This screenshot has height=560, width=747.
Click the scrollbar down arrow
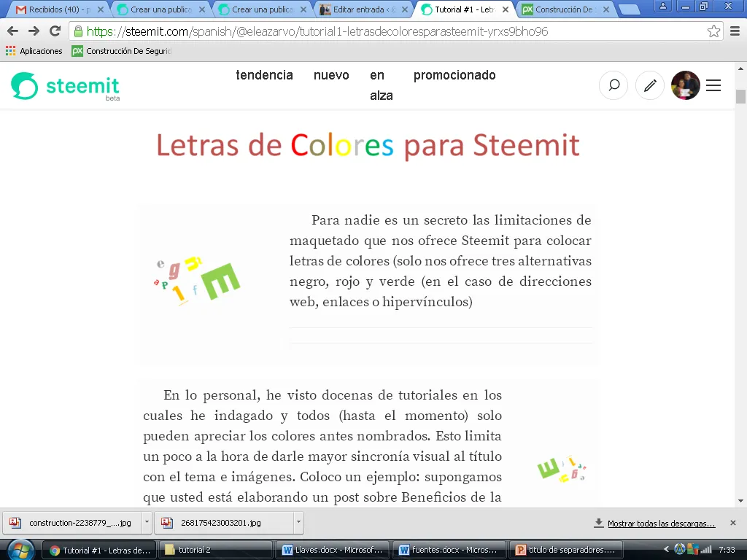740,501
